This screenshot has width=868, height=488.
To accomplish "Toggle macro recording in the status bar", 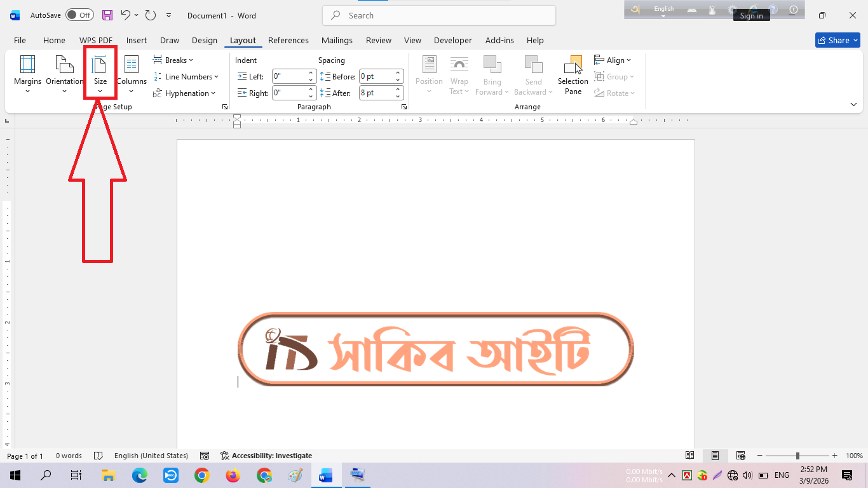I will click(x=205, y=456).
